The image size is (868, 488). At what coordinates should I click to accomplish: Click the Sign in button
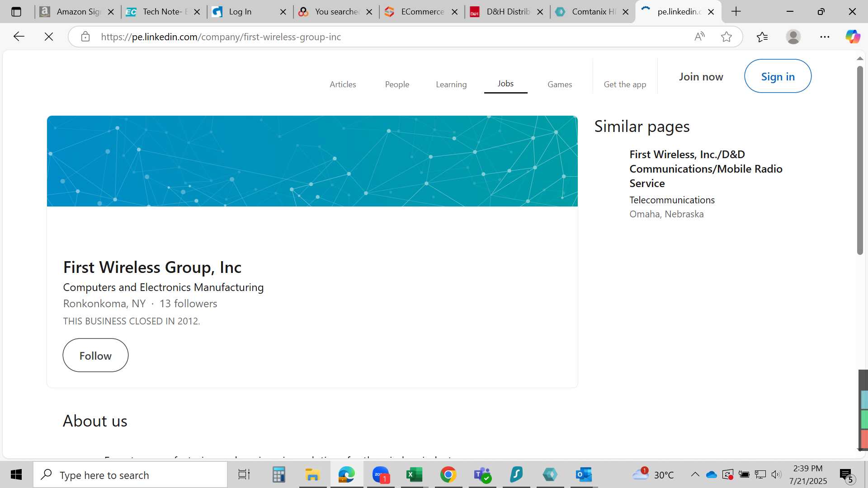click(x=778, y=76)
